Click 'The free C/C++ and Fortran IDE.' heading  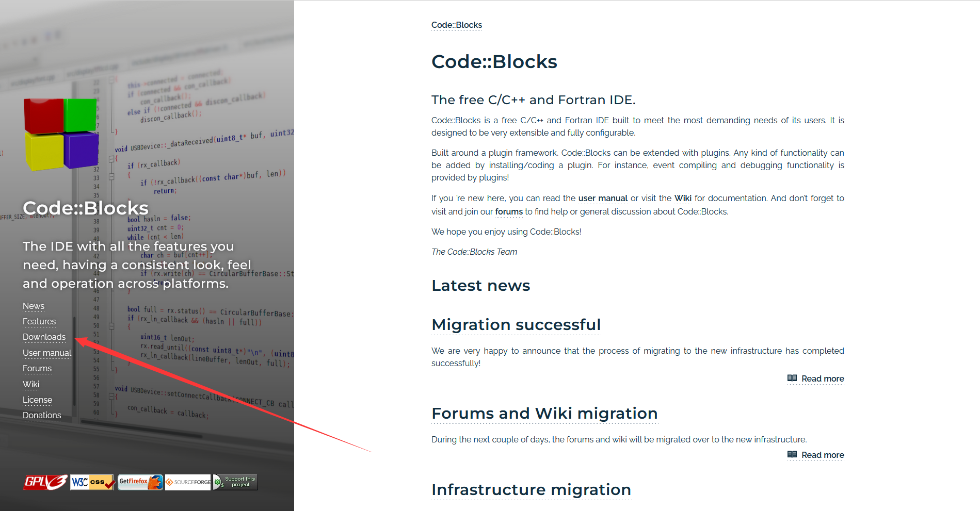(x=534, y=100)
